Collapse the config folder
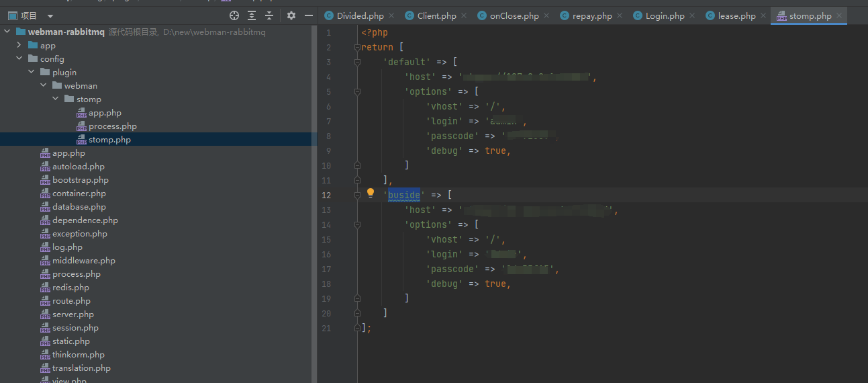Viewport: 868px width, 383px height. tap(19, 59)
